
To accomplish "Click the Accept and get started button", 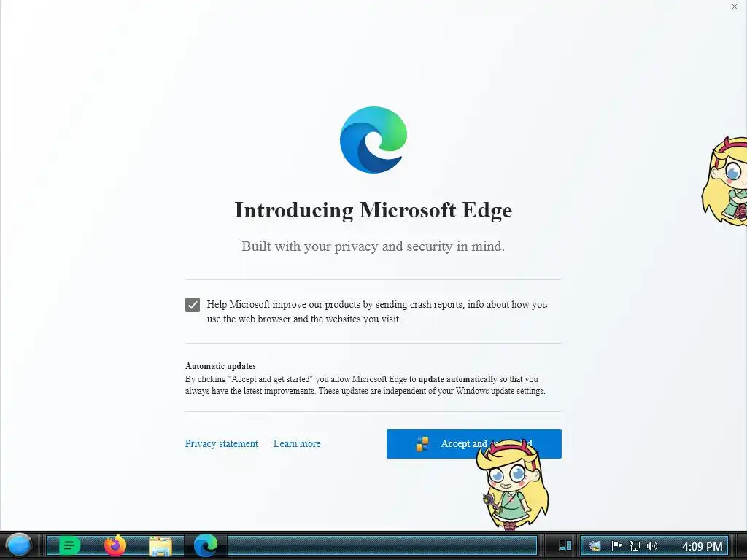I will point(473,444).
